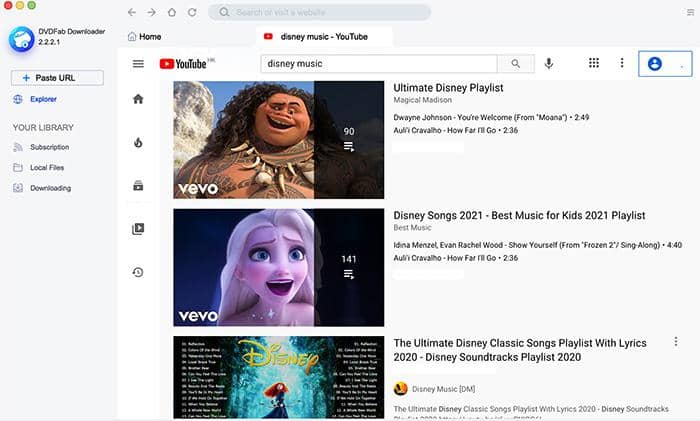Click the Disney Music [DM] channel avatar
The height and width of the screenshot is (421, 700).
(x=400, y=389)
